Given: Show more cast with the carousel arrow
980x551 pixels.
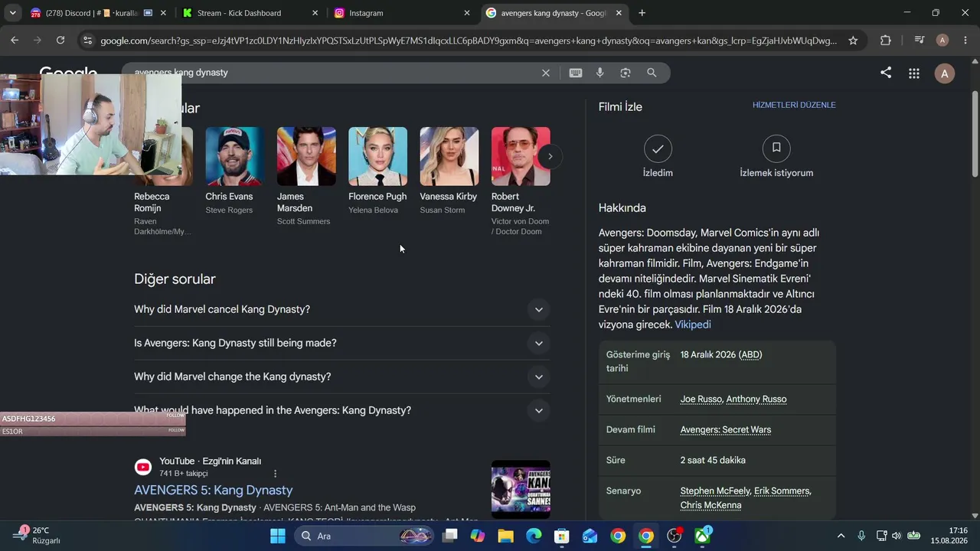Looking at the screenshot, I should [550, 157].
